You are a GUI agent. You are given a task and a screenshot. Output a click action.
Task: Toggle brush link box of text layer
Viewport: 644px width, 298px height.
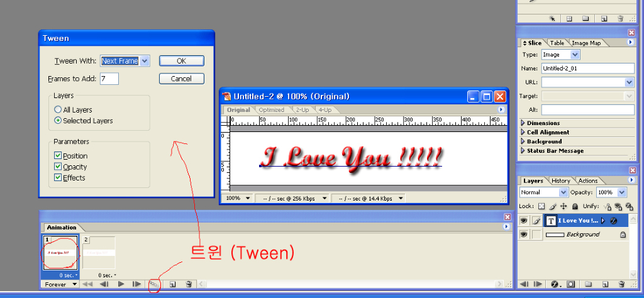(x=536, y=221)
